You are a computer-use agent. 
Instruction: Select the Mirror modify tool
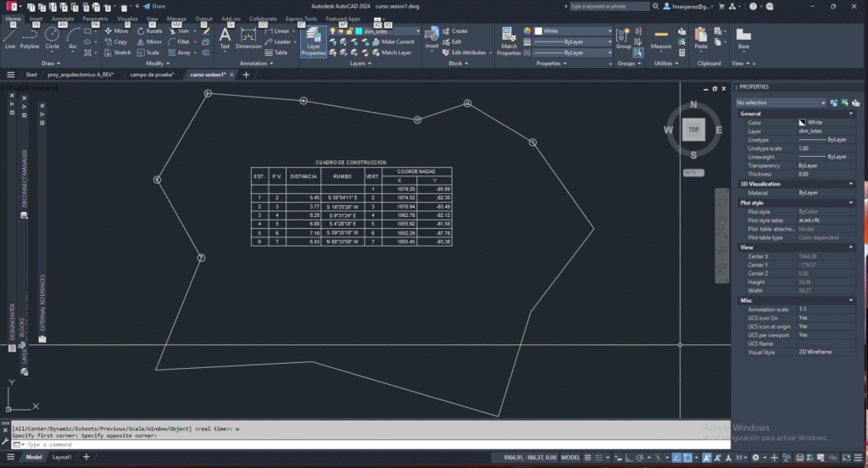coord(148,42)
